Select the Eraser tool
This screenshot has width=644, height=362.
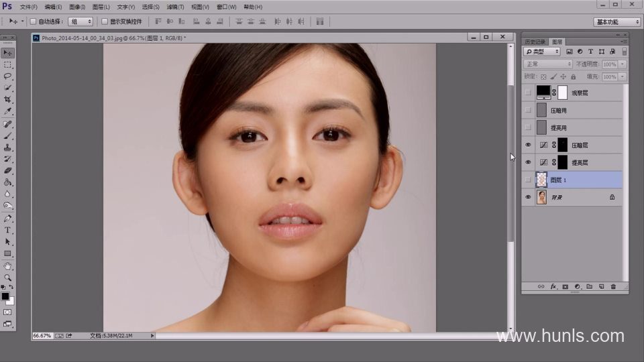pos(8,171)
